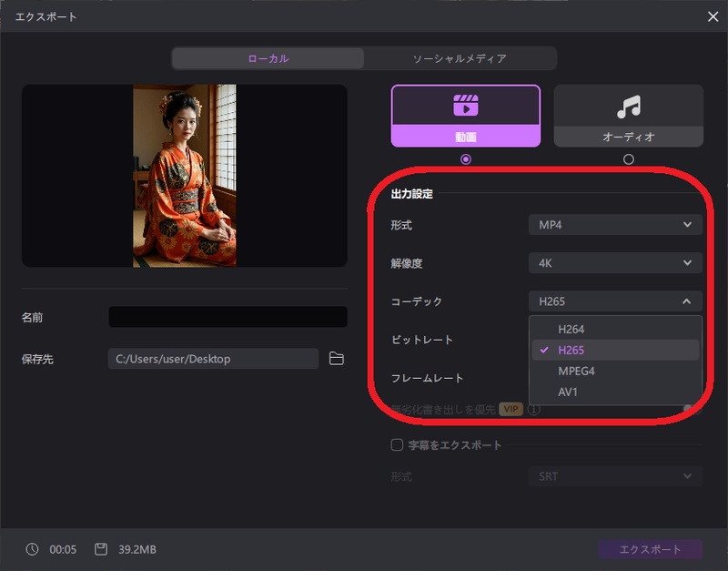Click the 名前 input field
This screenshot has height=571, width=728.
point(227,316)
